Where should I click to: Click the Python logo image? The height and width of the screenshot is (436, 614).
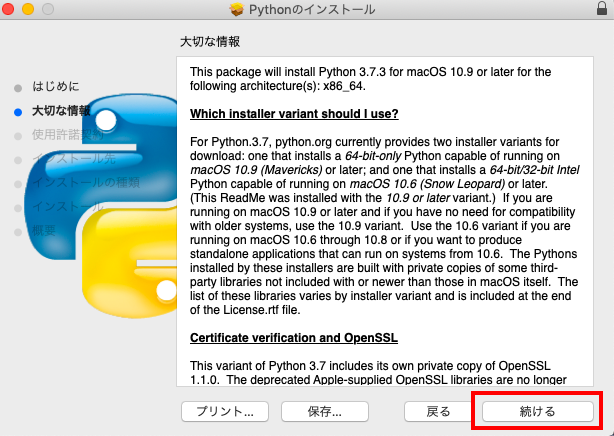[x=102, y=206]
